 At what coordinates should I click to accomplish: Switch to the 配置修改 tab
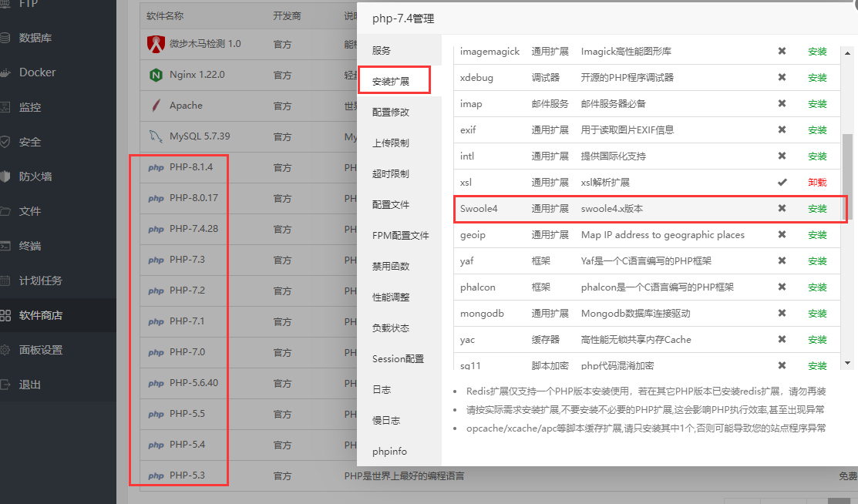point(391,112)
